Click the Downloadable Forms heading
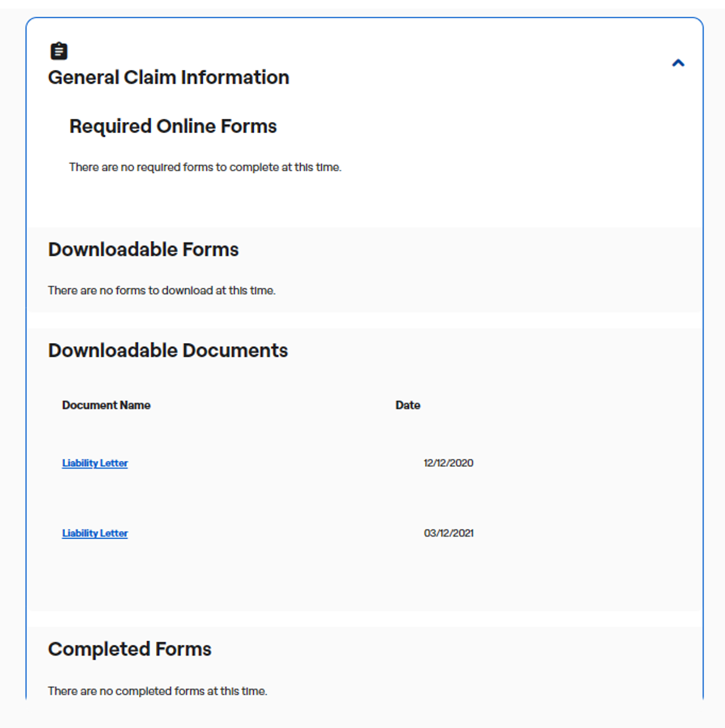Viewport: 725px width, 728px height. pos(143,250)
